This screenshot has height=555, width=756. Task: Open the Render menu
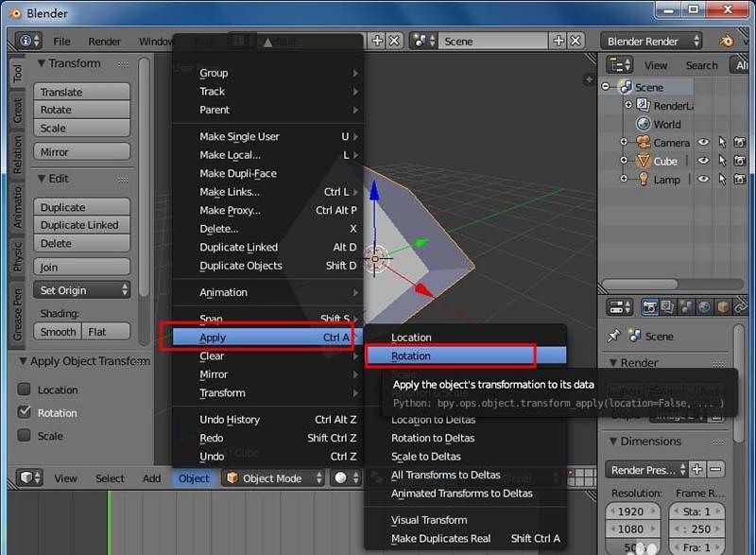(104, 41)
